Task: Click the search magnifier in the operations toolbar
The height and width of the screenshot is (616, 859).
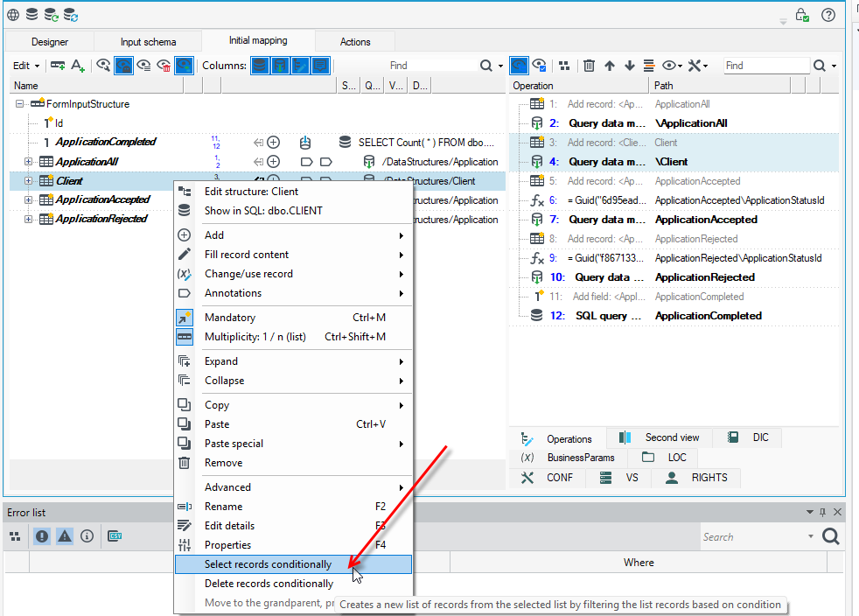Action: [x=819, y=66]
